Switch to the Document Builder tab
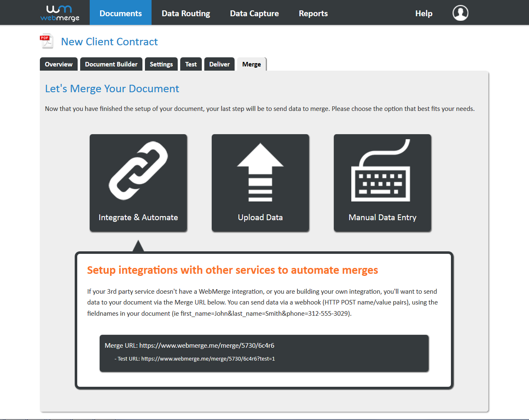 tap(111, 64)
